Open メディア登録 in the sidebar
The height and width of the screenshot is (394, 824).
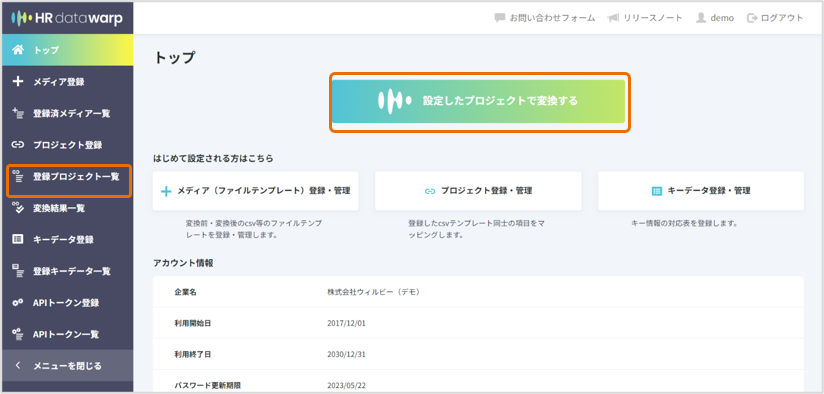[x=67, y=81]
